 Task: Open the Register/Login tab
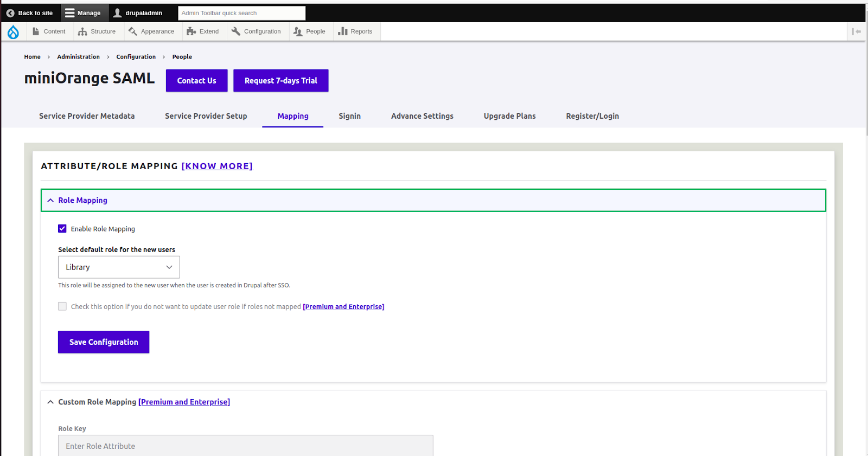[x=592, y=116]
